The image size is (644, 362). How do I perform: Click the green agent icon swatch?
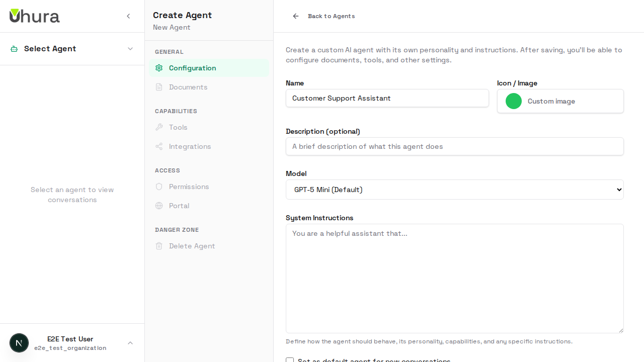pos(514,101)
